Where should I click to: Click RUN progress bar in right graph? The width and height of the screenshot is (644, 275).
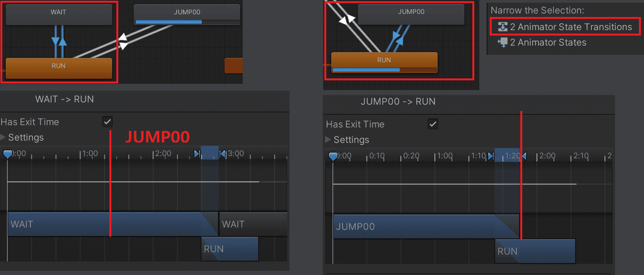[384, 70]
